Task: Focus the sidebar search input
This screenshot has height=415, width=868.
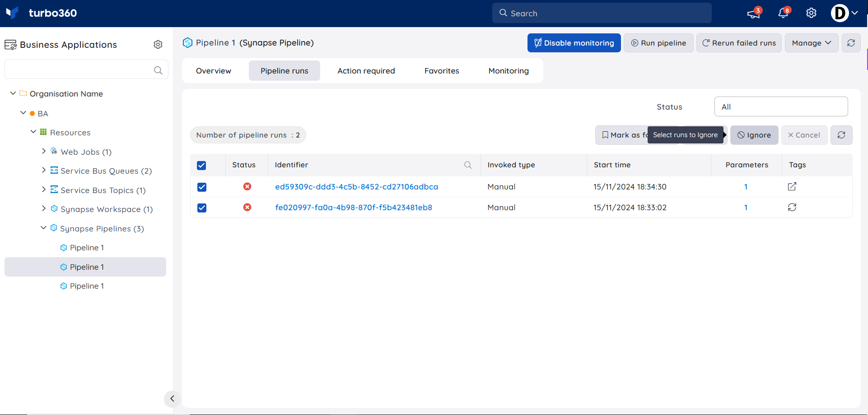Action: (86, 69)
